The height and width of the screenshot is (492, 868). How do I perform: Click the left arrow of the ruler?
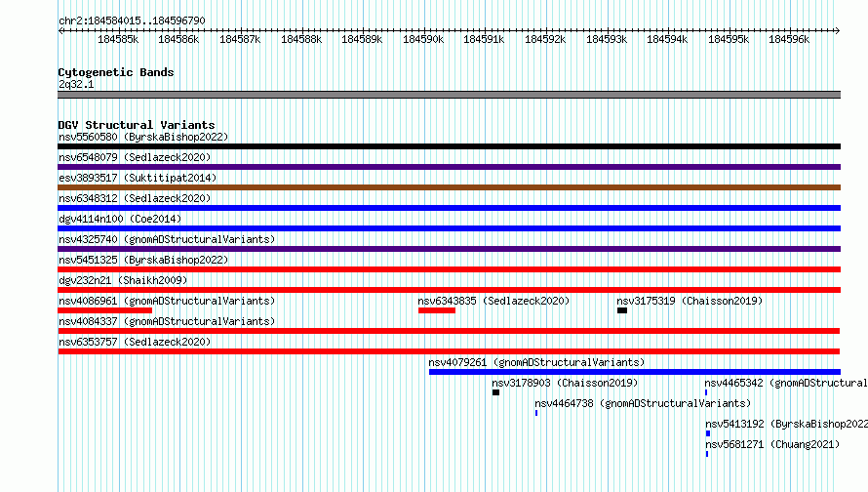click(x=60, y=31)
